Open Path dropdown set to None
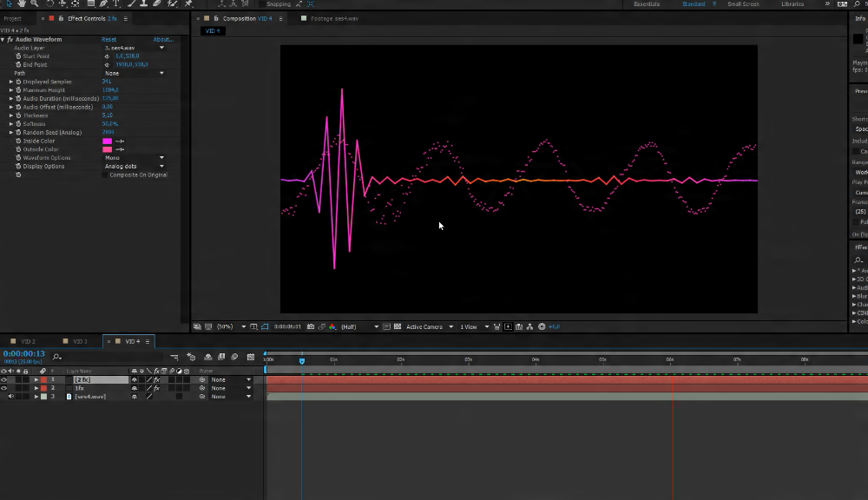868x500 pixels. click(135, 73)
